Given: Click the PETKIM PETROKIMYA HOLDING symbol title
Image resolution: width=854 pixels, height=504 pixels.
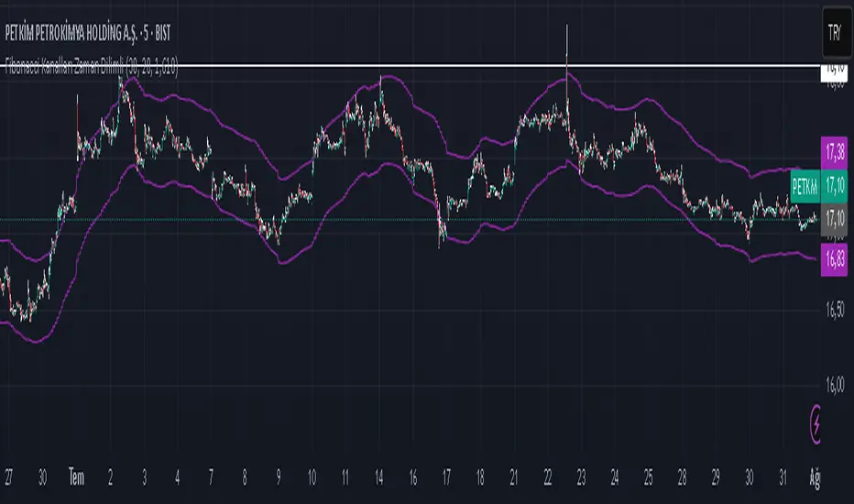Looking at the screenshot, I should click(x=88, y=34).
